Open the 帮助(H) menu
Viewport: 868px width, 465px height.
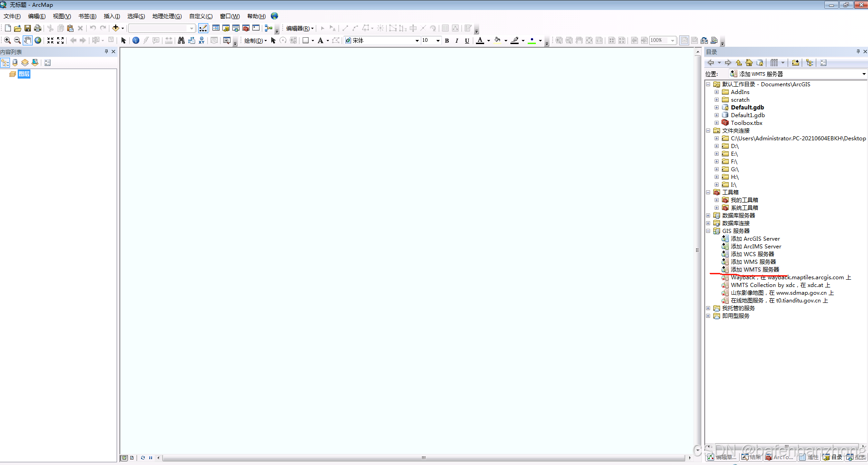point(256,16)
